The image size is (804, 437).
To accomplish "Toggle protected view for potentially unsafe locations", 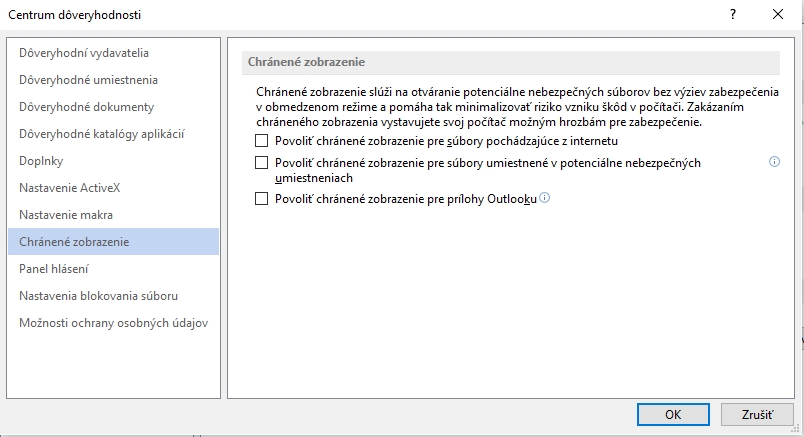I will pos(262,162).
